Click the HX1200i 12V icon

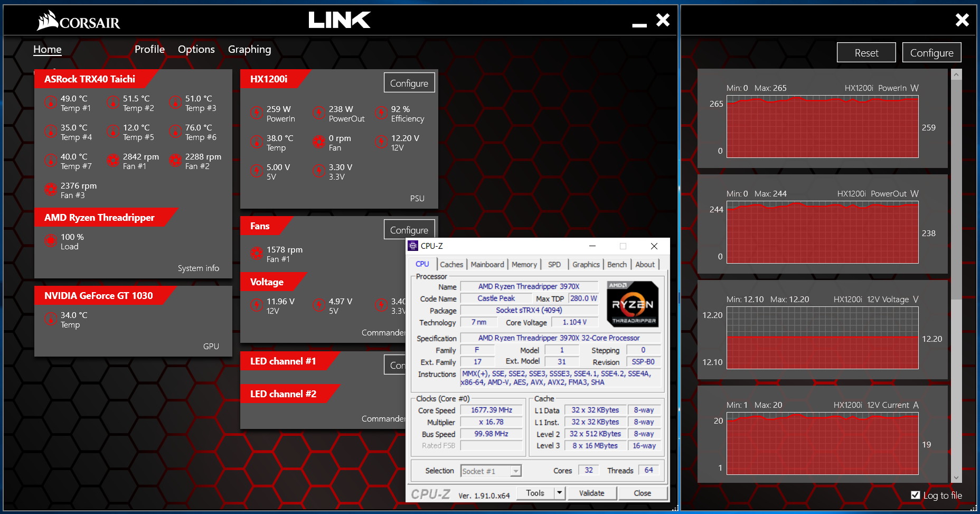point(381,142)
